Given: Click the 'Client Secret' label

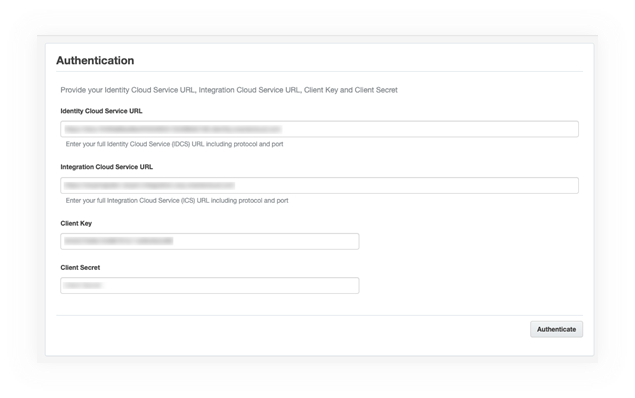Looking at the screenshot, I should [80, 268].
